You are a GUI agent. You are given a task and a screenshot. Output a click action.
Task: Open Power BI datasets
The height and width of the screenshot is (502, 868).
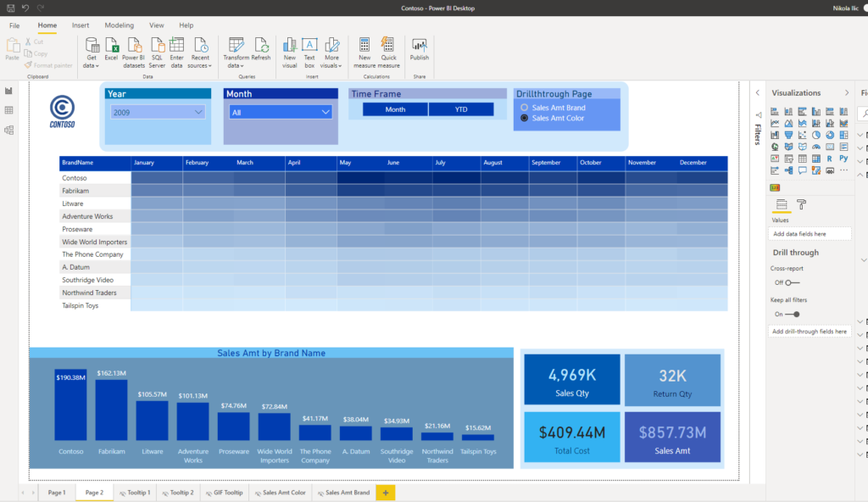(133, 53)
